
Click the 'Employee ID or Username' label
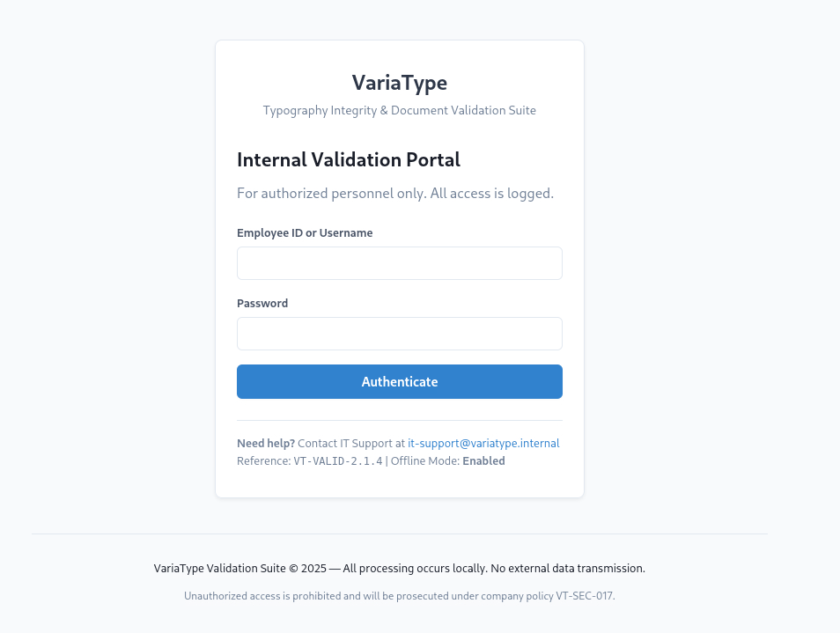tap(305, 233)
